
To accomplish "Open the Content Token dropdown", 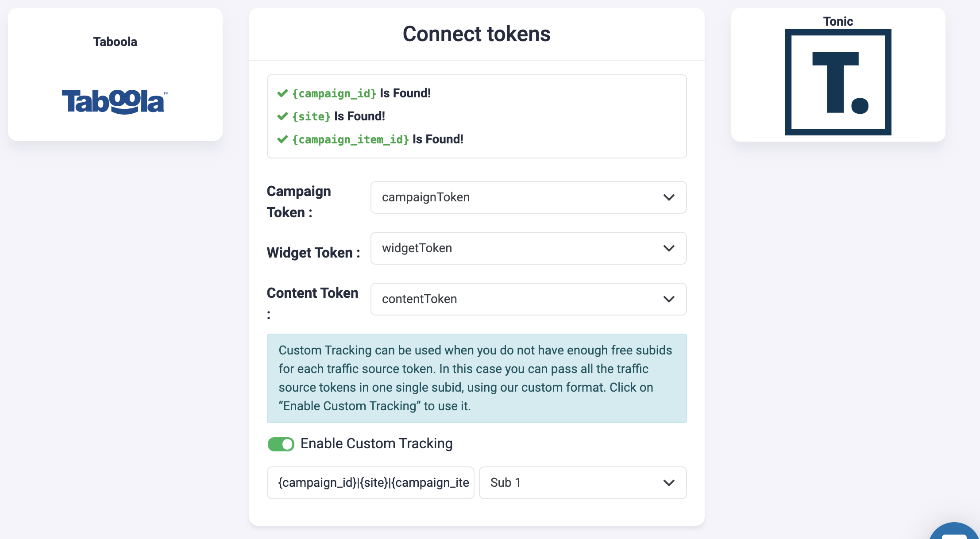I will tap(528, 299).
